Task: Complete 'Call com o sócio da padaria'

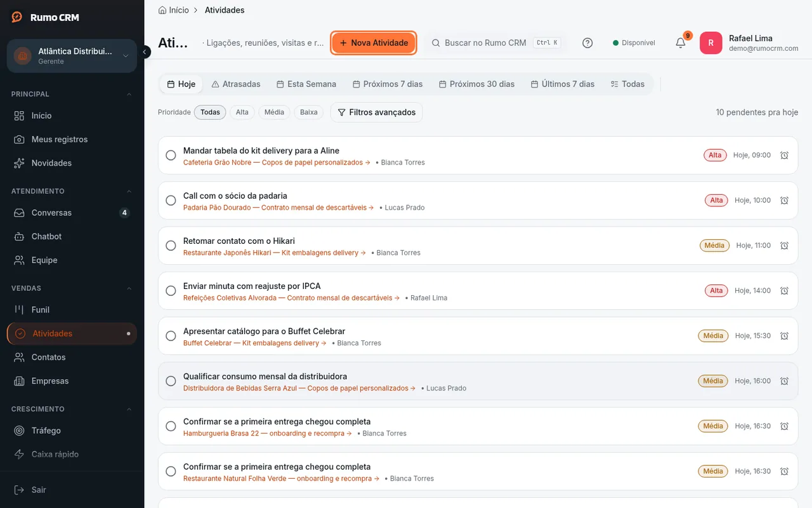Action: [171, 201]
